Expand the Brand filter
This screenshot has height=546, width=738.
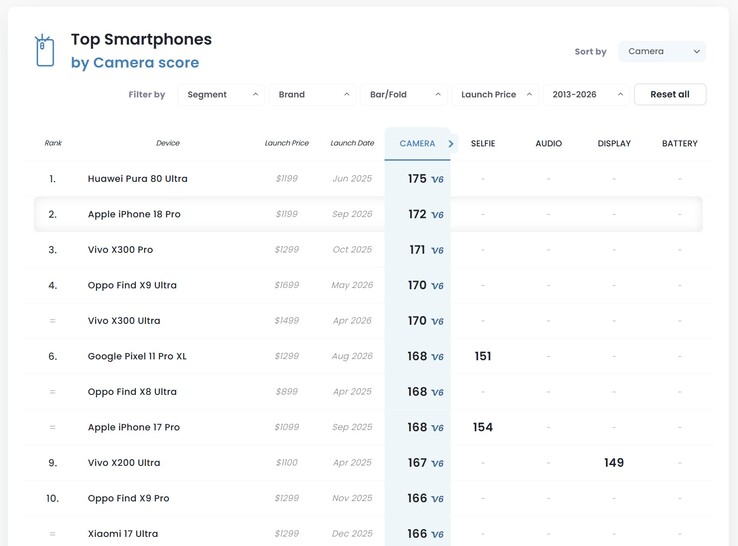point(313,95)
